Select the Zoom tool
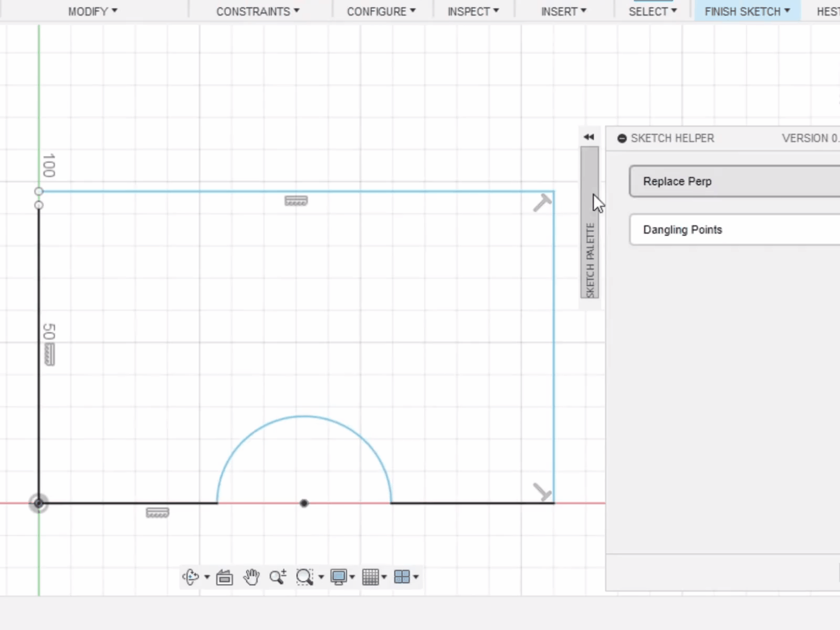Image resolution: width=840 pixels, height=630 pixels. click(278, 577)
